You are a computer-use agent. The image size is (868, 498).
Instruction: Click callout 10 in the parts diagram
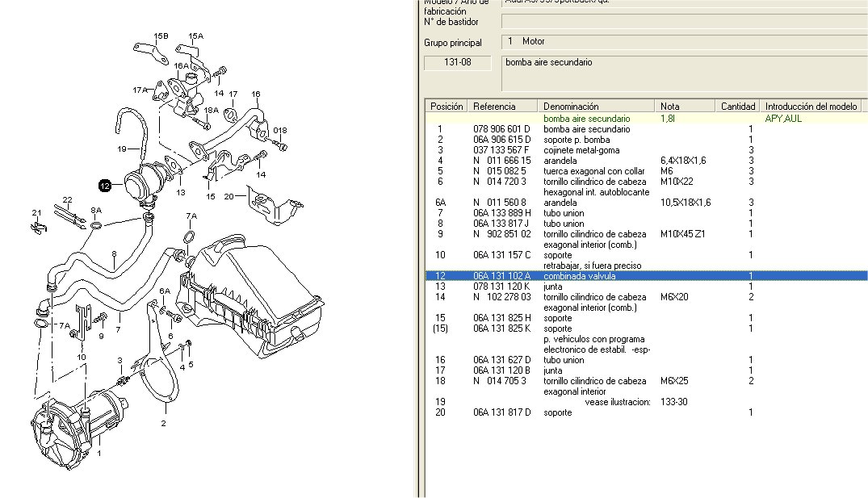pyautogui.click(x=82, y=357)
